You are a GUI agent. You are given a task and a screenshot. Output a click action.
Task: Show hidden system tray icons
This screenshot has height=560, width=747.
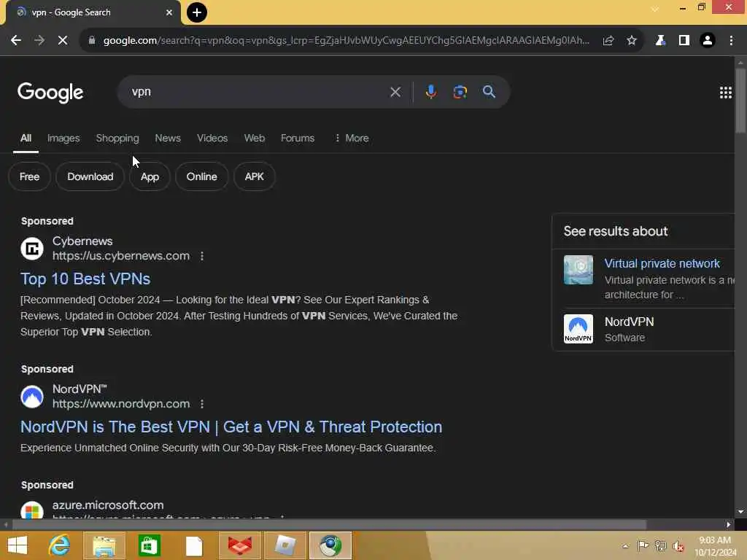(625, 546)
